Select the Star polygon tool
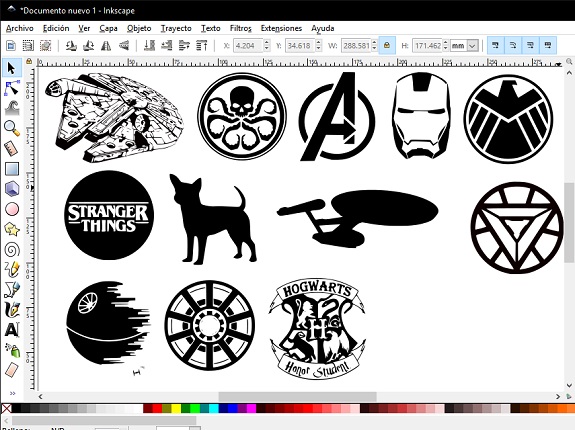 [11, 229]
